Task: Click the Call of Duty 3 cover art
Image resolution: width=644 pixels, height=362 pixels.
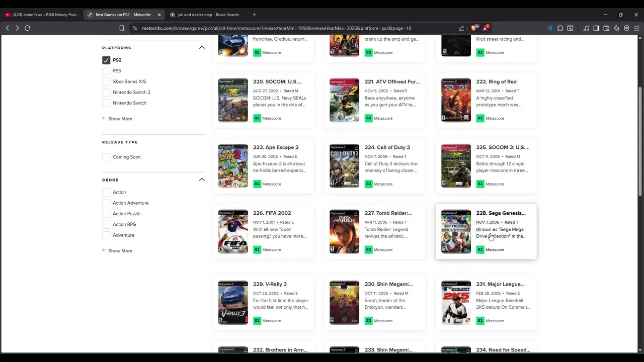Action: point(345,166)
